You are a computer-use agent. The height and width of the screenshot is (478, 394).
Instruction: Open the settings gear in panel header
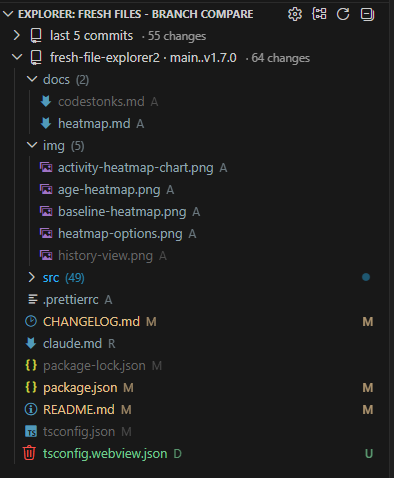(x=295, y=14)
